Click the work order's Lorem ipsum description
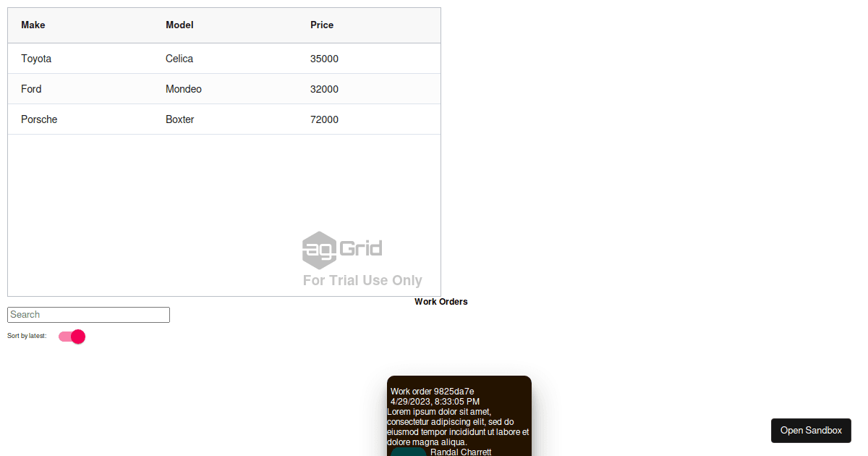The height and width of the screenshot is (456, 868). pos(458,427)
